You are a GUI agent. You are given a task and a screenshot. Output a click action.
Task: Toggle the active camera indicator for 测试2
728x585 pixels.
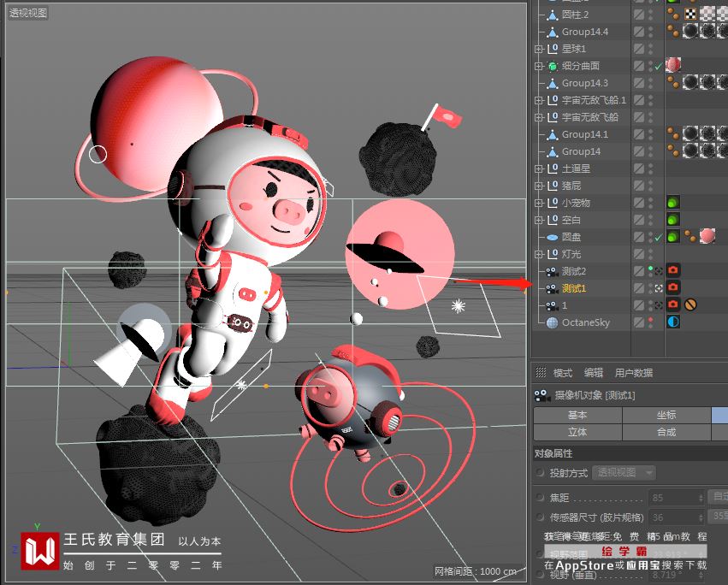point(659,272)
